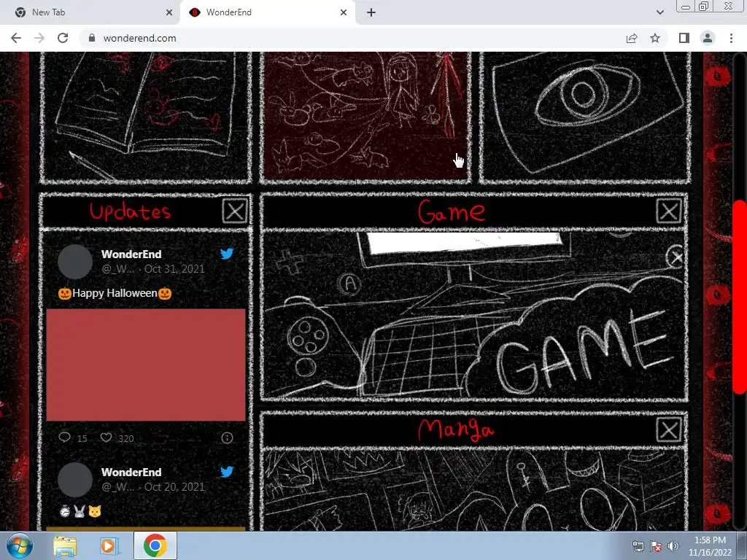Open info icon on Halloween tweet
The image size is (747, 560).
228,437
